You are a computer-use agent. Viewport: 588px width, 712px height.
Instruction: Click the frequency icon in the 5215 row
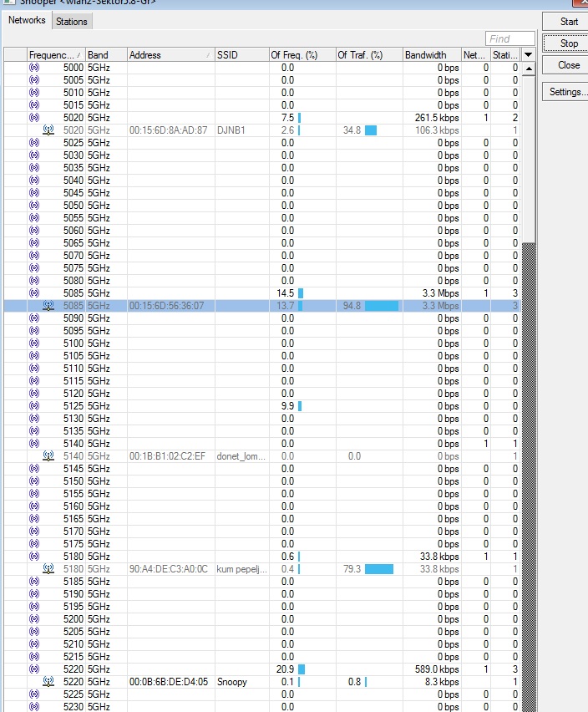(34, 657)
